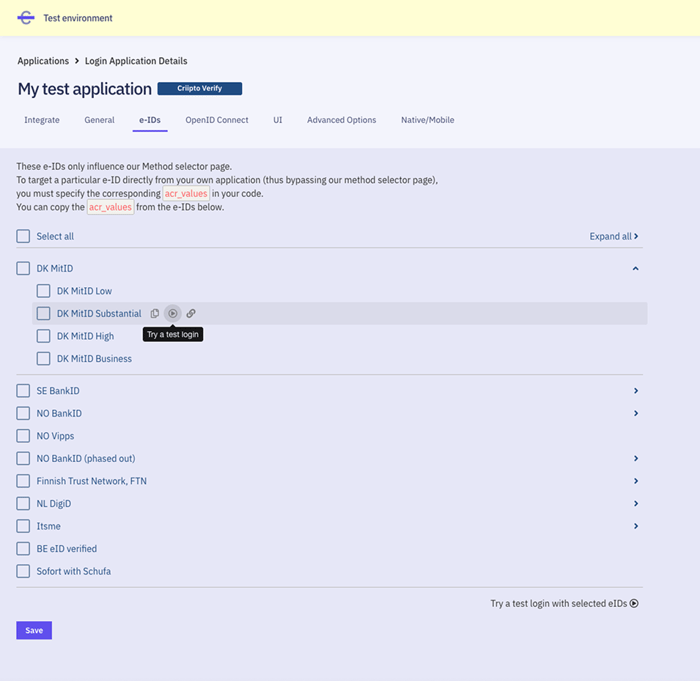
Task: Check the NO Vipps checkbox
Action: [x=23, y=436]
